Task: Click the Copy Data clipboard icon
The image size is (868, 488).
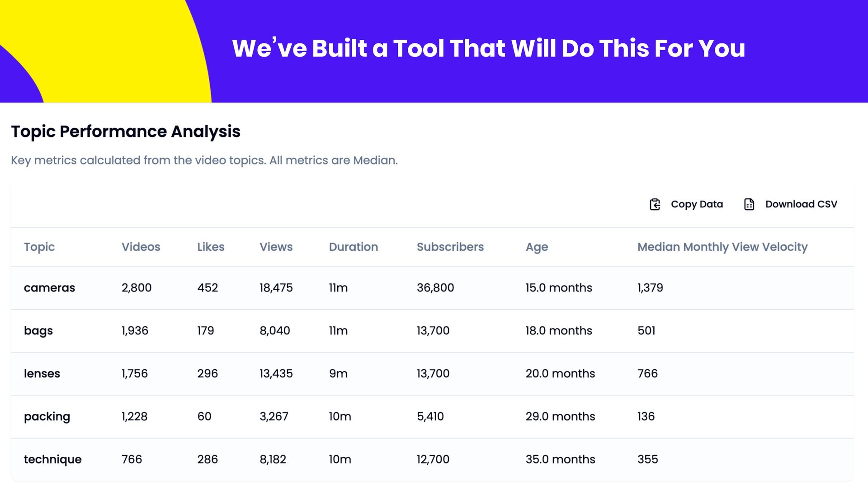Action: [x=655, y=204]
